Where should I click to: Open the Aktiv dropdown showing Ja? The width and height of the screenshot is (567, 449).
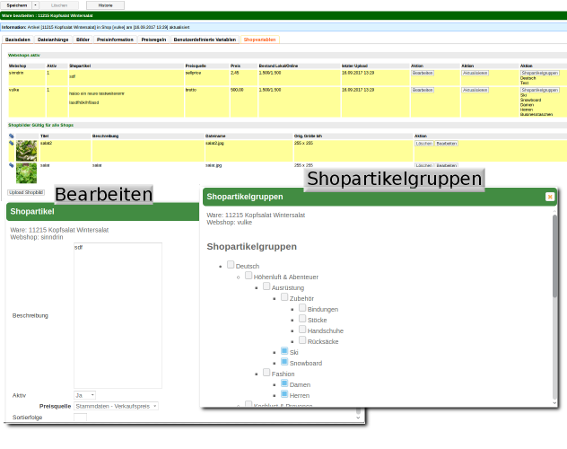(x=85, y=395)
